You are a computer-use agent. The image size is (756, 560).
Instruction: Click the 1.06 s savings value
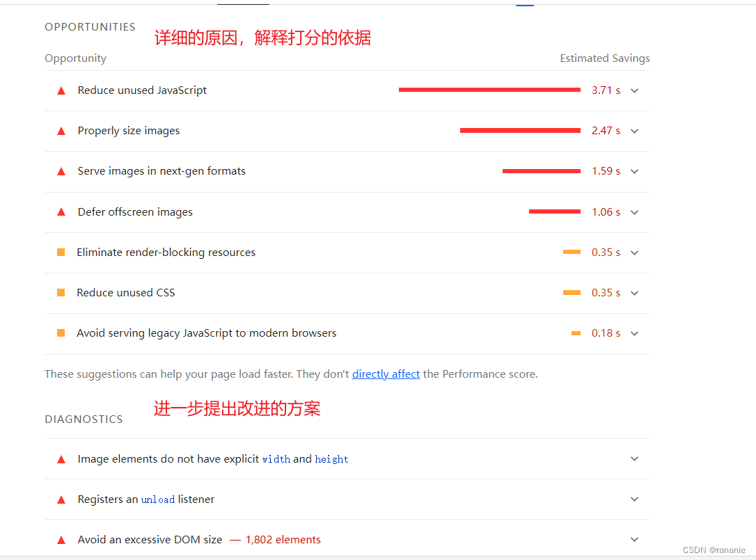point(606,212)
